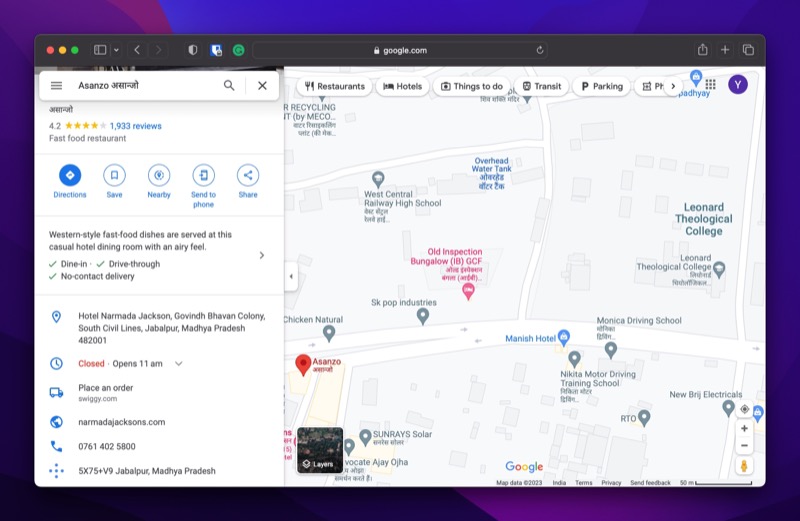Click the Safari address bar google.com
The width and height of the screenshot is (800, 521).
400,50
